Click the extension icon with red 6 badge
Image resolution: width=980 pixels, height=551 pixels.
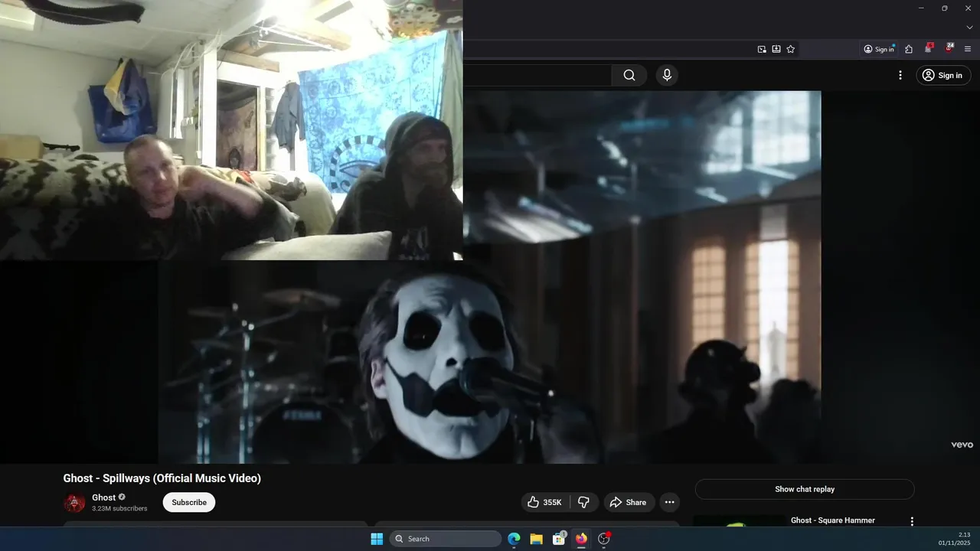pyautogui.click(x=929, y=48)
